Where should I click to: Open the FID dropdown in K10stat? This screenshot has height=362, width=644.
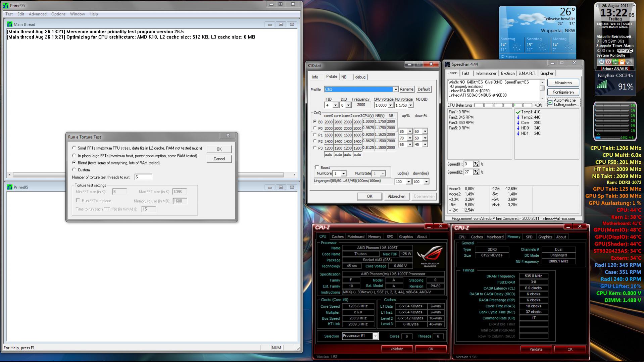pos(335,105)
